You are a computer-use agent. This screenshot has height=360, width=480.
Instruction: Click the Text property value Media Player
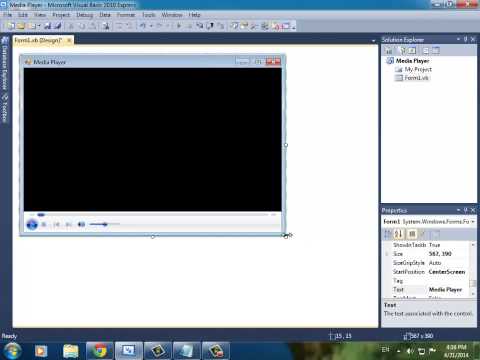[x=445, y=290]
